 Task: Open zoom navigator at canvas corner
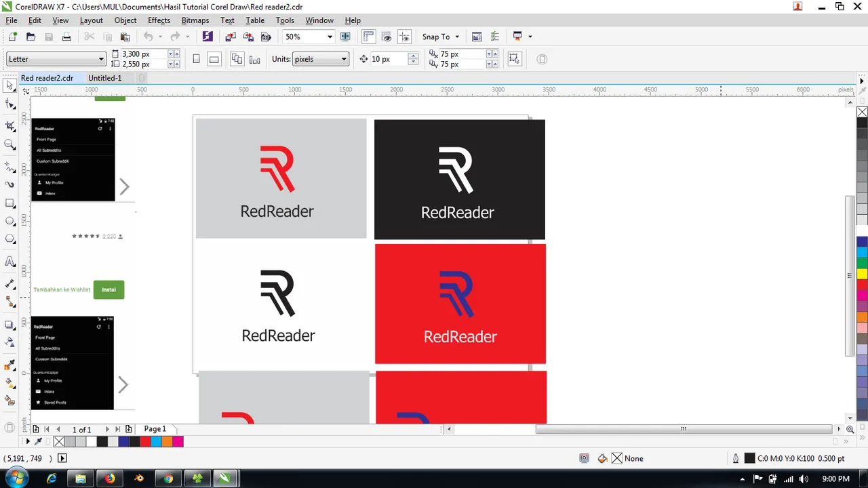click(x=850, y=429)
